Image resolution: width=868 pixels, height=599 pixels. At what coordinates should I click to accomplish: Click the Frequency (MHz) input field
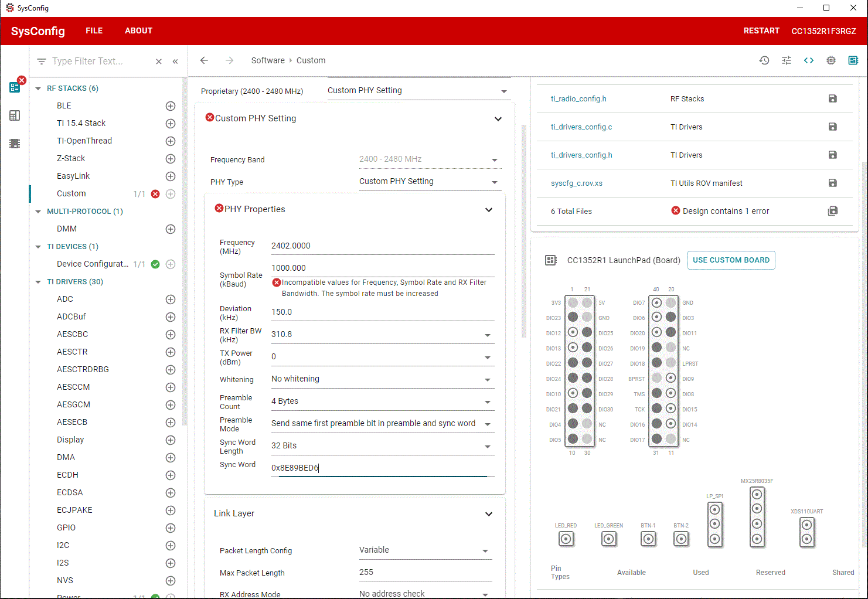point(383,246)
